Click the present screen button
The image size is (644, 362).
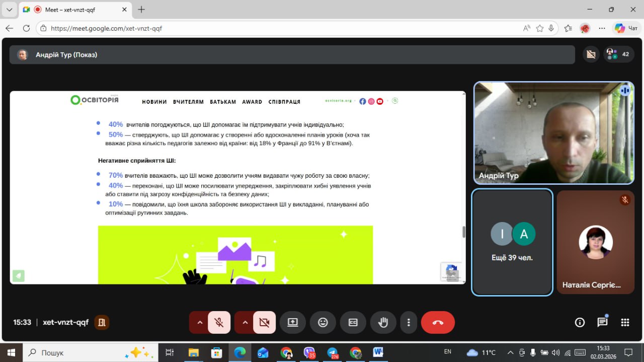click(x=293, y=323)
